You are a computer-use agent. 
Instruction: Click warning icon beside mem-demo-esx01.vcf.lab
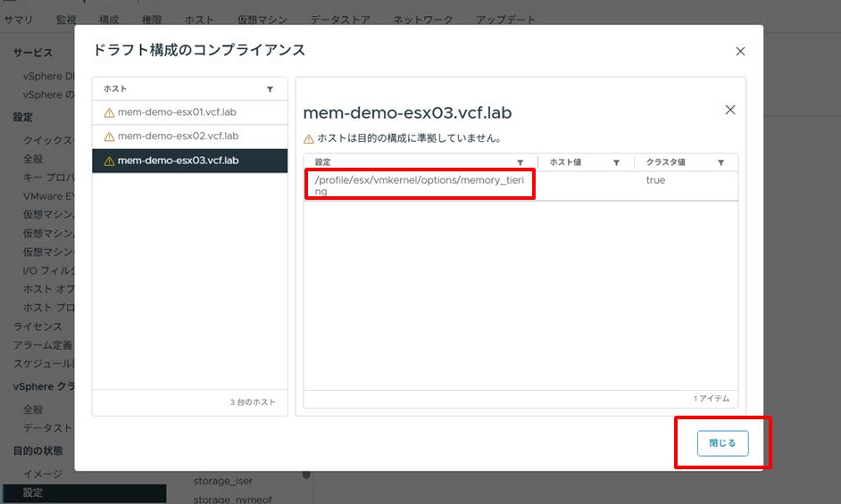110,112
